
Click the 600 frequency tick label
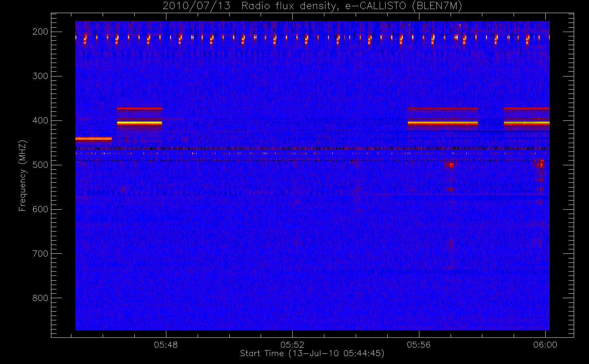tap(40, 209)
